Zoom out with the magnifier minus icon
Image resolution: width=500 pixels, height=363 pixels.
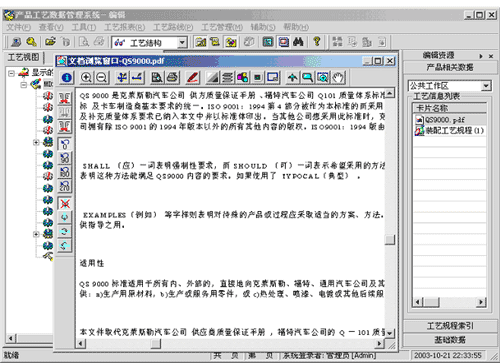point(102,78)
